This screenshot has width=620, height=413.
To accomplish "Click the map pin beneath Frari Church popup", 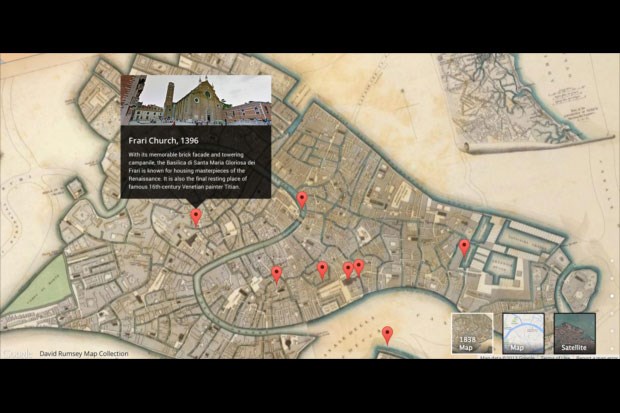I will tap(196, 216).
